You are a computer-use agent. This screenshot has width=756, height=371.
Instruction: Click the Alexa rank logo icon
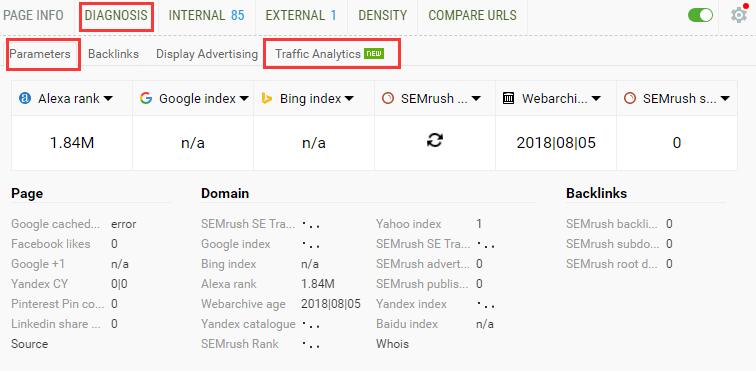[x=25, y=98]
